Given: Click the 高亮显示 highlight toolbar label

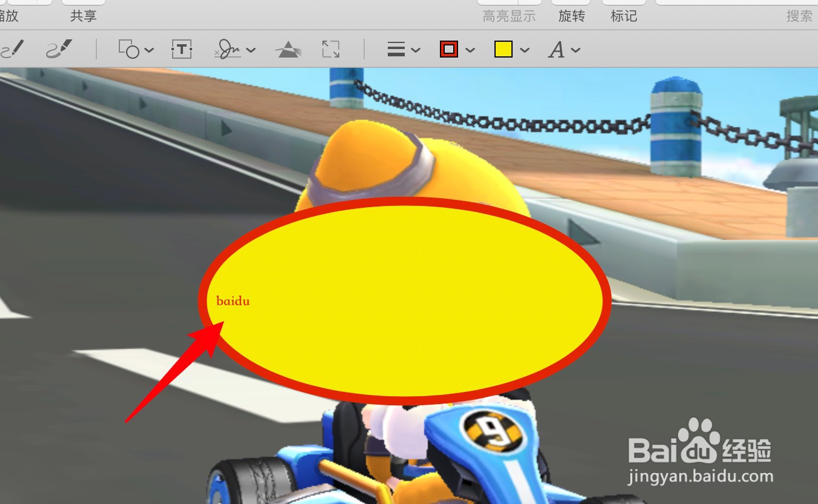Looking at the screenshot, I should pyautogui.click(x=509, y=16).
